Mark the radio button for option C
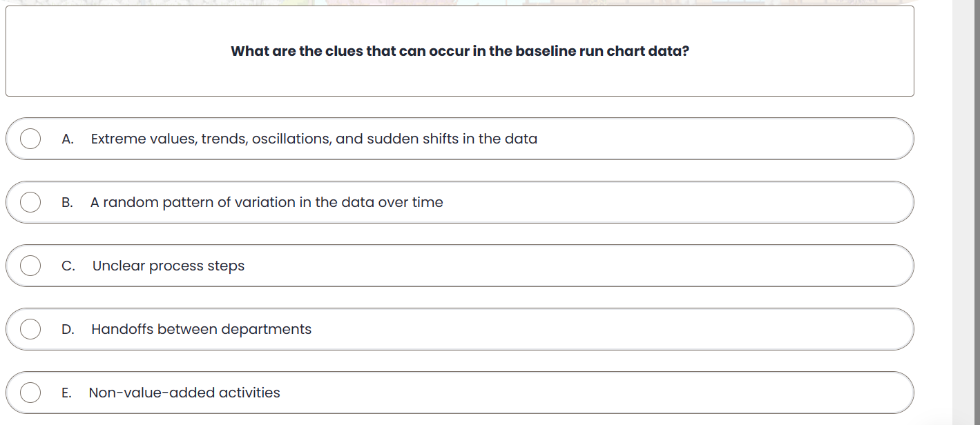Viewport: 980px width, 425px height. tap(30, 266)
